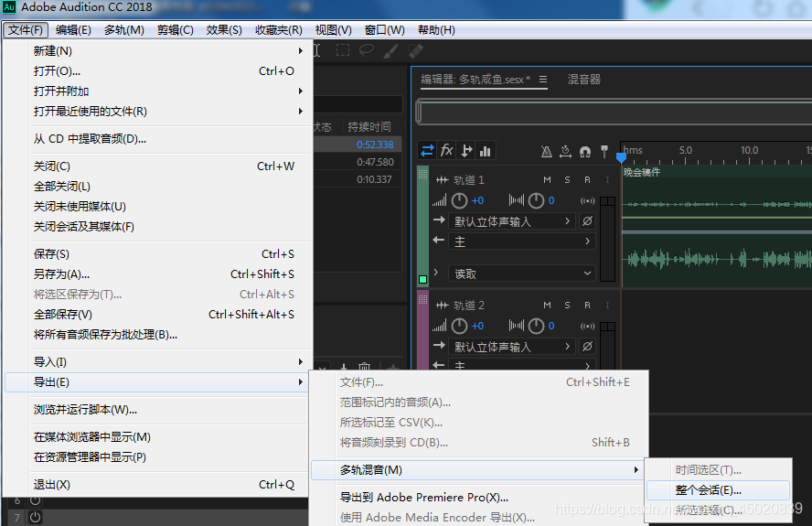Select the Paintbrush Selection tool
This screenshot has width=812, height=526.
[x=390, y=51]
